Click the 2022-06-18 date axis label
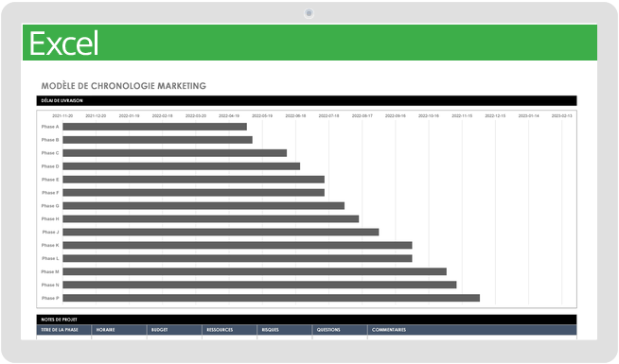Image resolution: width=619 pixels, height=364 pixels. [x=295, y=116]
